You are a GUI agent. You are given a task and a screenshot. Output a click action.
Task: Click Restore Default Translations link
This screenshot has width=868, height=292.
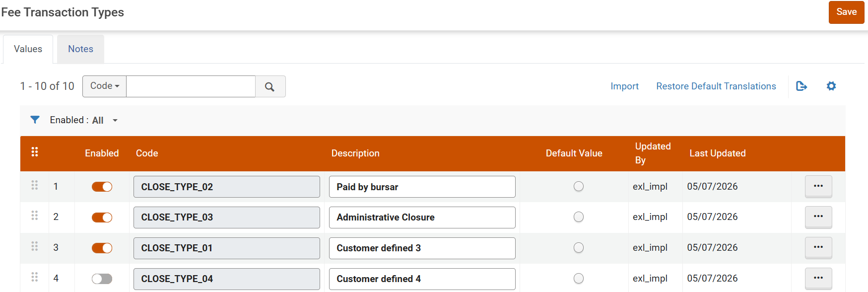click(716, 86)
